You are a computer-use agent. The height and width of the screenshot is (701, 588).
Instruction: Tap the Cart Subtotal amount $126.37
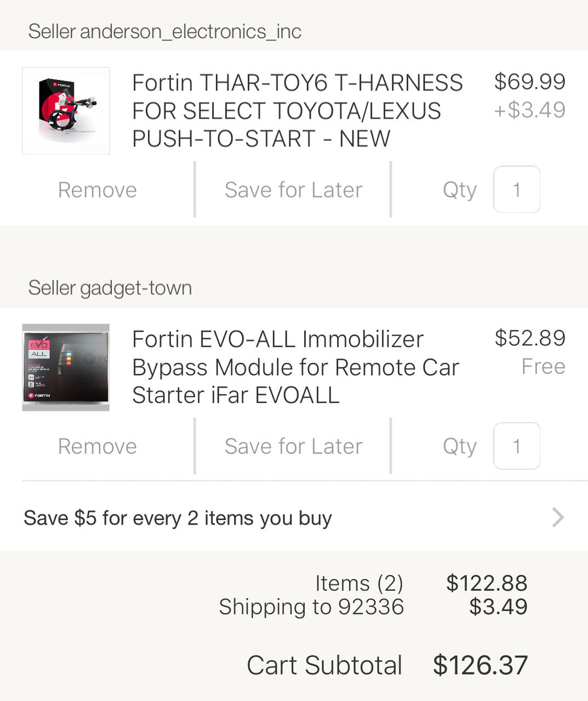click(480, 665)
